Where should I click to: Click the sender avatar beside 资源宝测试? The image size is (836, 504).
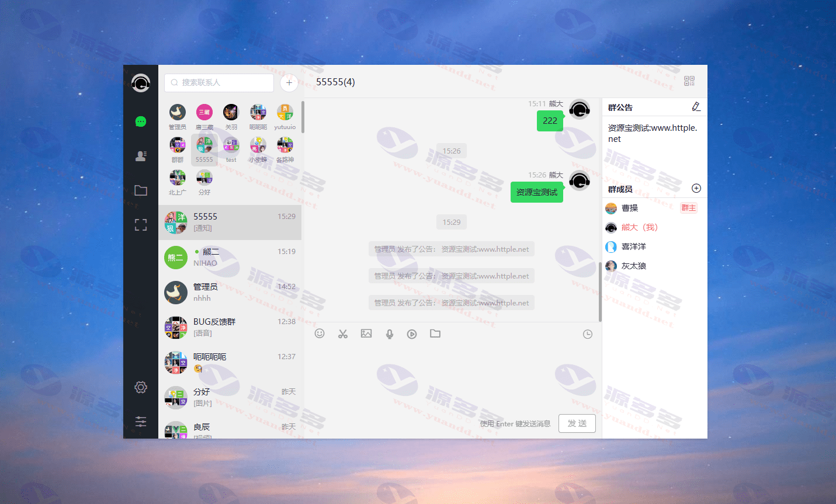pyautogui.click(x=580, y=181)
